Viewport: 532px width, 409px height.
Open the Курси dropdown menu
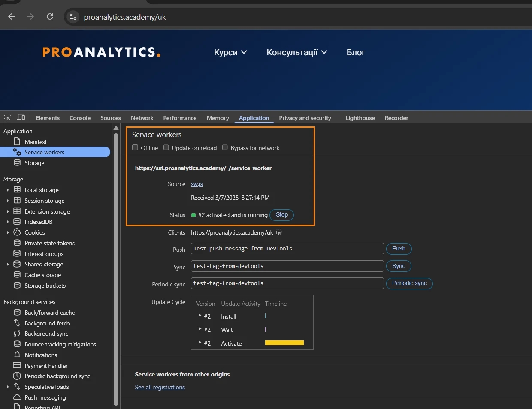pyautogui.click(x=230, y=52)
